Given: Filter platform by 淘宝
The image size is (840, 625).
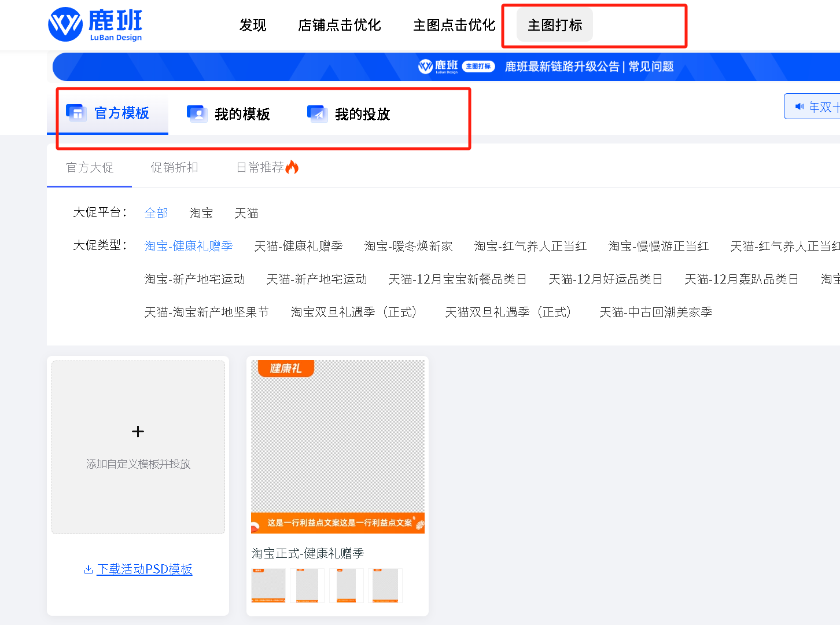Looking at the screenshot, I should tap(201, 213).
